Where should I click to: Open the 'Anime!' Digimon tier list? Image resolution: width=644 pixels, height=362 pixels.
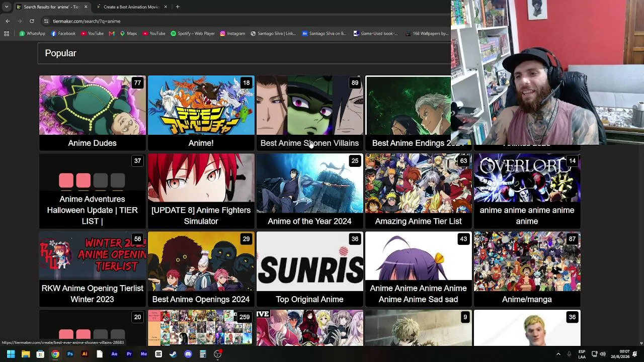point(201,113)
